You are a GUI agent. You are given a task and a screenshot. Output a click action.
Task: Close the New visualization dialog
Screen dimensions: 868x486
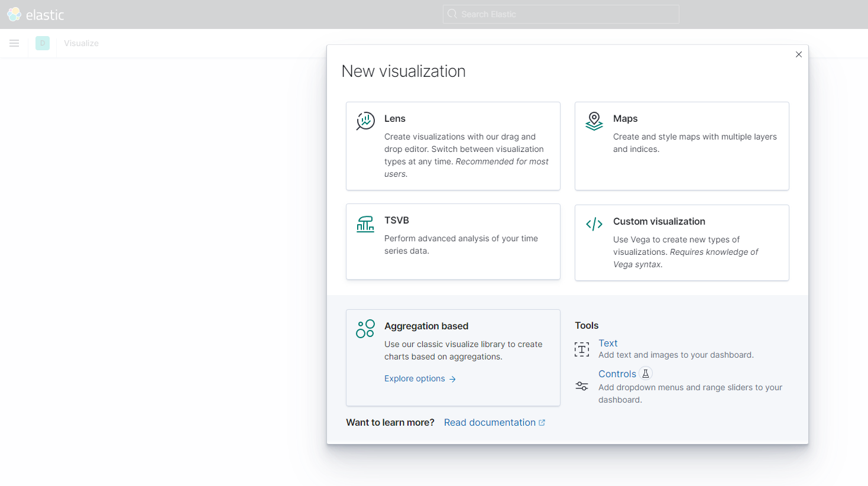tap(799, 54)
